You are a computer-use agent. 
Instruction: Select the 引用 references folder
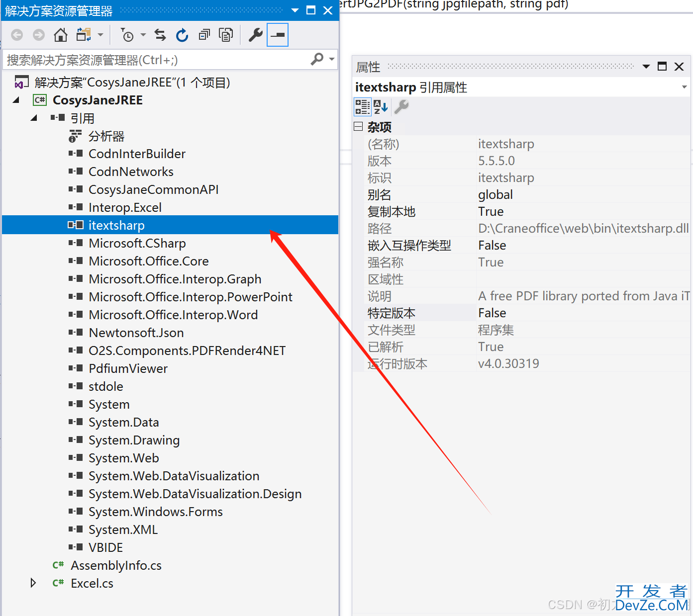83,118
